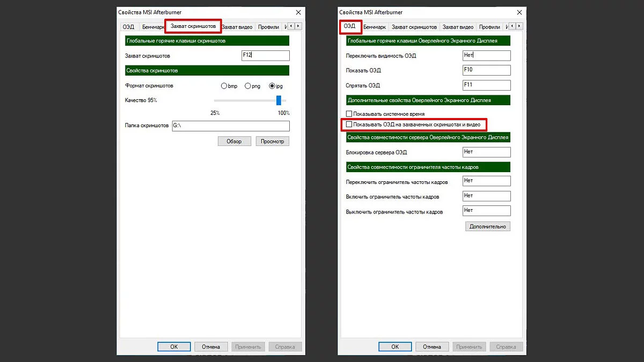Click the Папка скриншотов path field
Image resolution: width=644 pixels, height=362 pixels.
tap(230, 126)
